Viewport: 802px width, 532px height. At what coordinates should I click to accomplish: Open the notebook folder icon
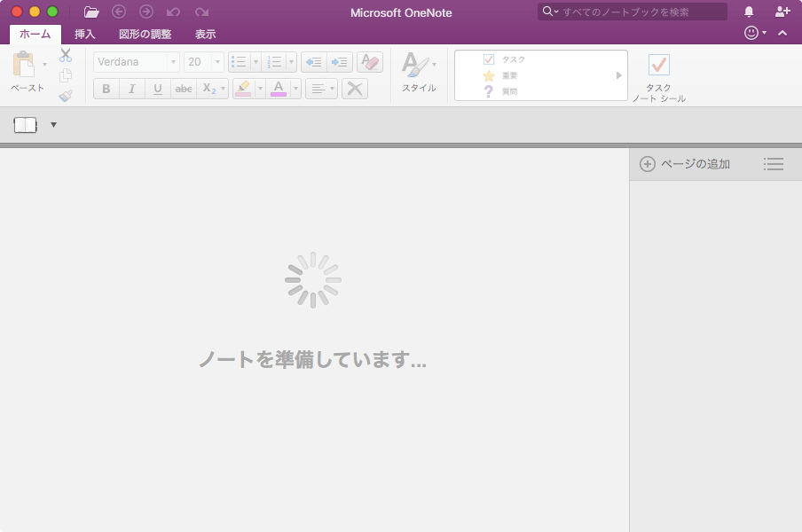(x=91, y=12)
